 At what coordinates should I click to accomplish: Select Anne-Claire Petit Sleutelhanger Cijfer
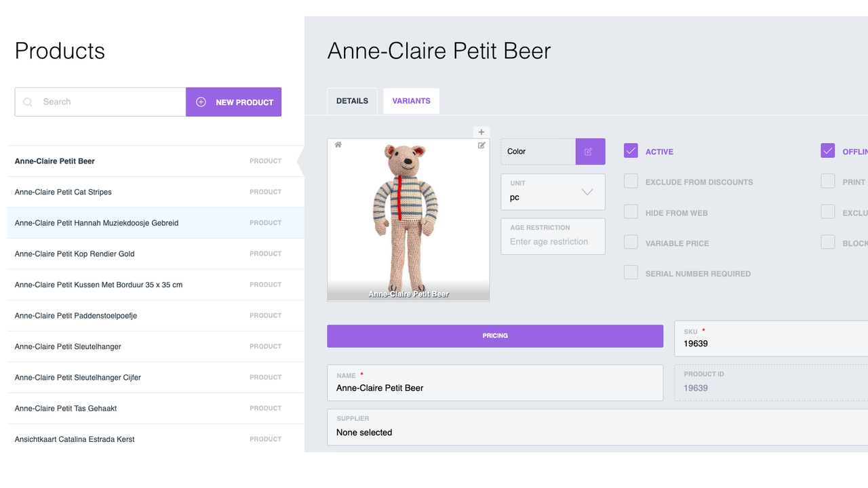click(155, 378)
